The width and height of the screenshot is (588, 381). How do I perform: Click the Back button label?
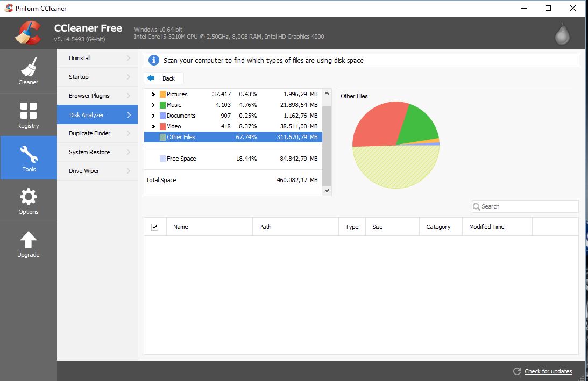point(168,78)
